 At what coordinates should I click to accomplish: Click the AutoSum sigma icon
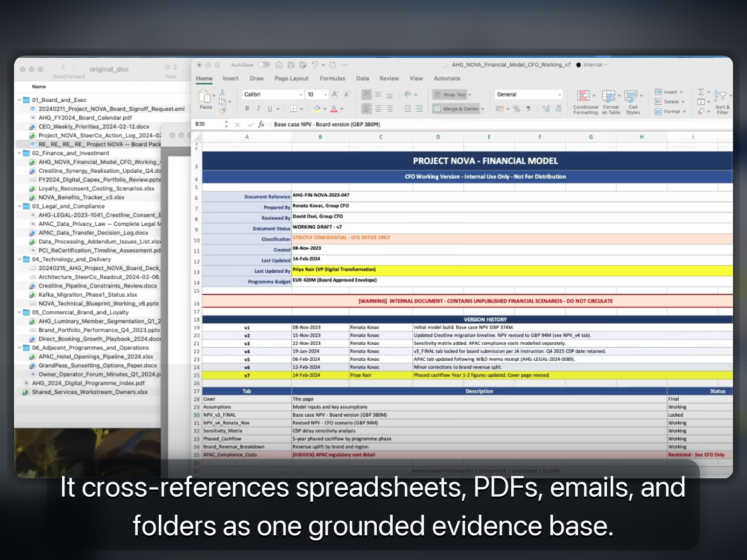coord(701,92)
